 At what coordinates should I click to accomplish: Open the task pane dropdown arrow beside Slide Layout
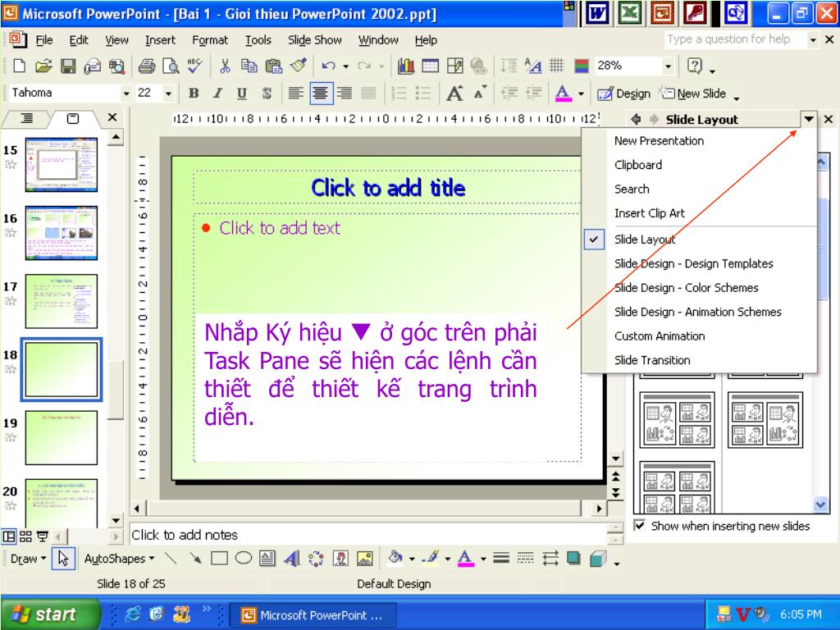coord(808,119)
